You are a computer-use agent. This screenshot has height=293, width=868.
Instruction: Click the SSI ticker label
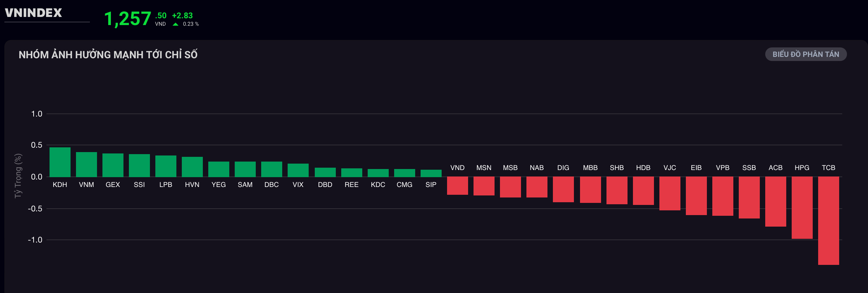pos(139,185)
